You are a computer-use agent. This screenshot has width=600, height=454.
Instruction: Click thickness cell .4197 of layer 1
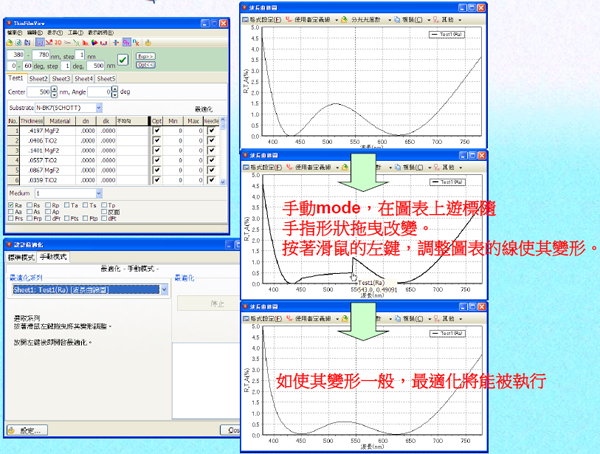point(32,131)
